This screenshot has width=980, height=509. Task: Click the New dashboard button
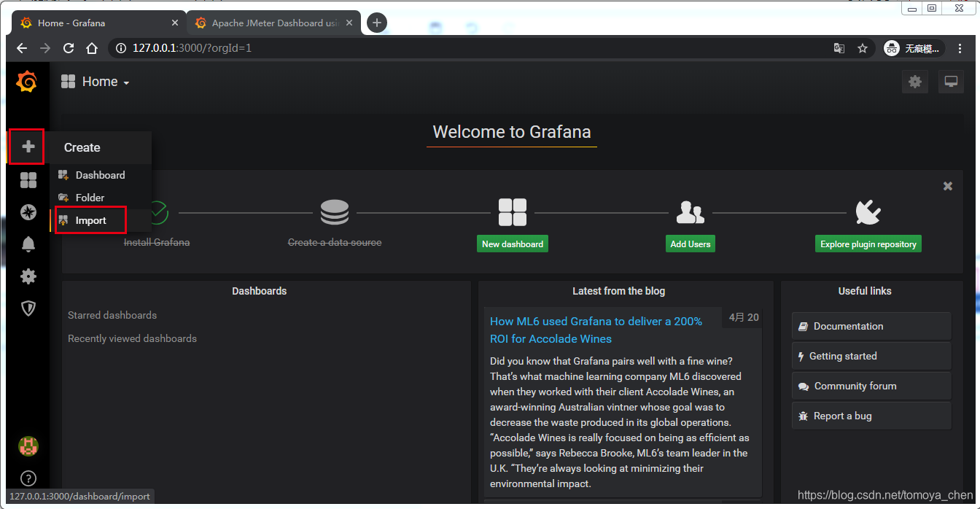click(x=513, y=244)
